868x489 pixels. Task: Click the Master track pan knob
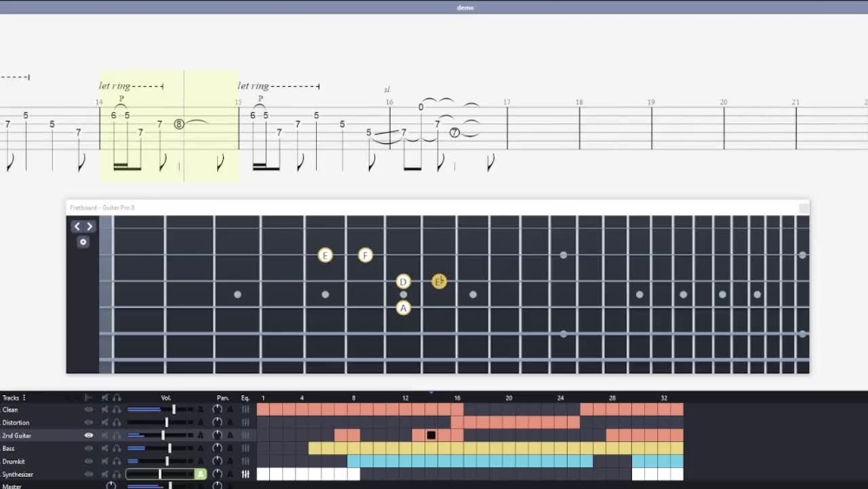(217, 486)
